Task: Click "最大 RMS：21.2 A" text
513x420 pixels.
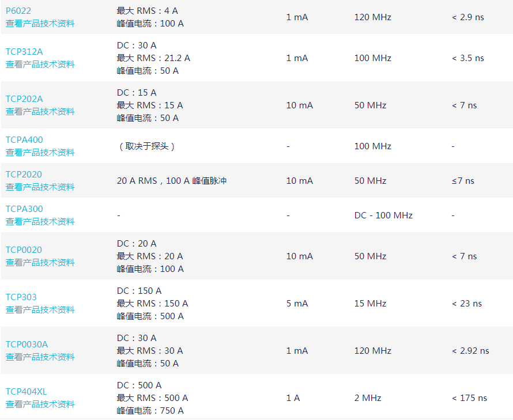Action: (x=153, y=58)
